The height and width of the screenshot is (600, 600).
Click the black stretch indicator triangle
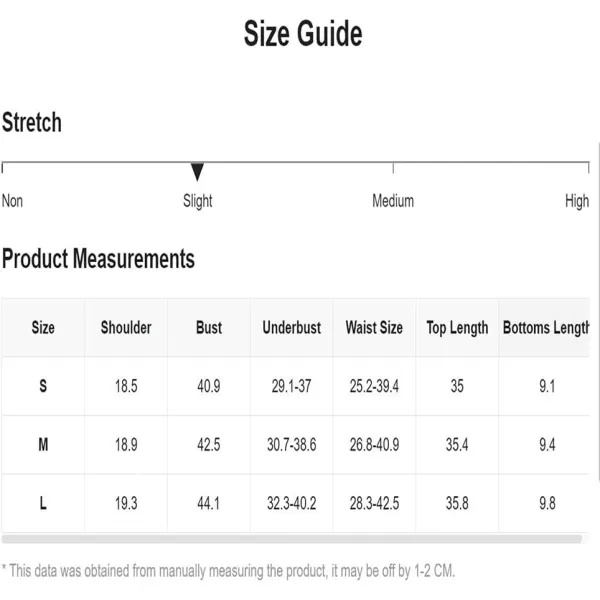tap(197, 172)
